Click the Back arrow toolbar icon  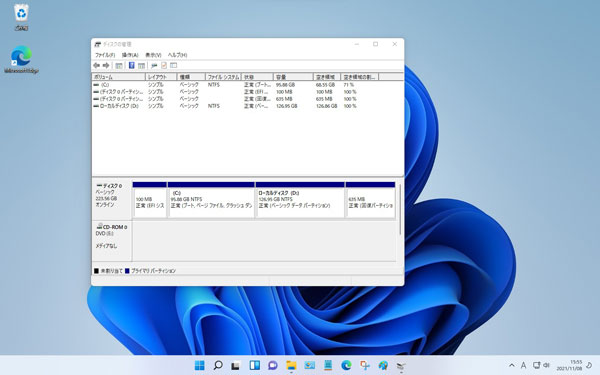96,65
